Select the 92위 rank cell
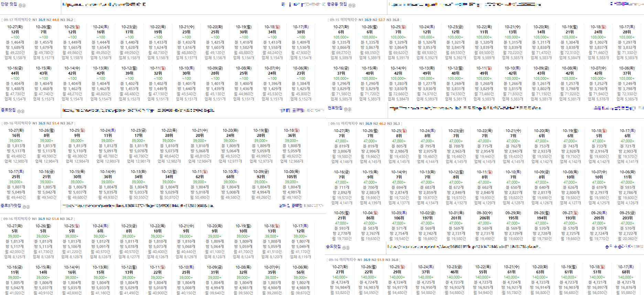Image resolution: width=644 pixels, height=295 pixels. pos(261,177)
